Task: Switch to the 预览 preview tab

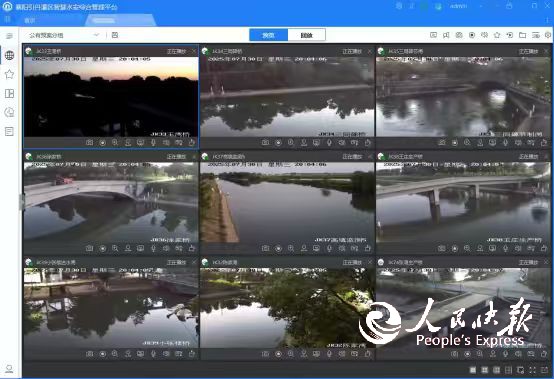Action: [269, 35]
